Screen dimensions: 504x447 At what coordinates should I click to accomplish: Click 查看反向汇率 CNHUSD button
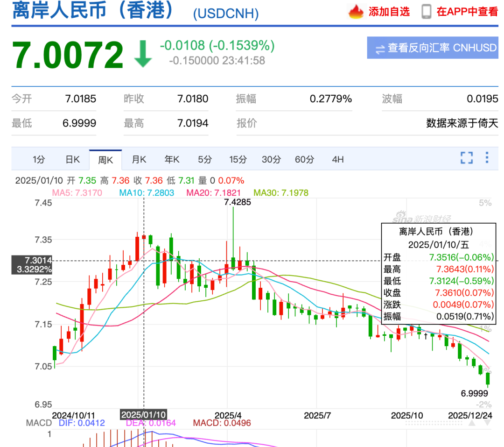coord(433,48)
